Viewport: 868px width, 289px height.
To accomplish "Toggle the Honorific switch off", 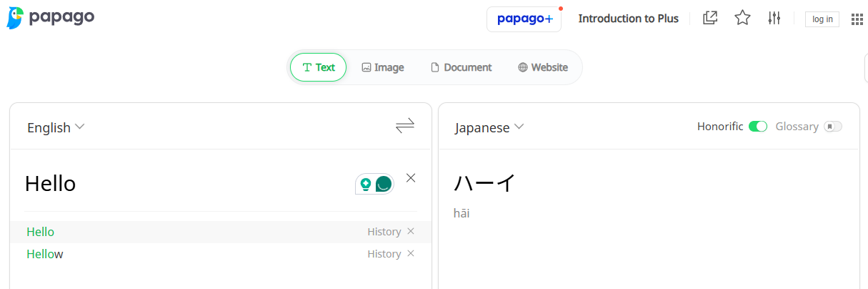I will 758,127.
